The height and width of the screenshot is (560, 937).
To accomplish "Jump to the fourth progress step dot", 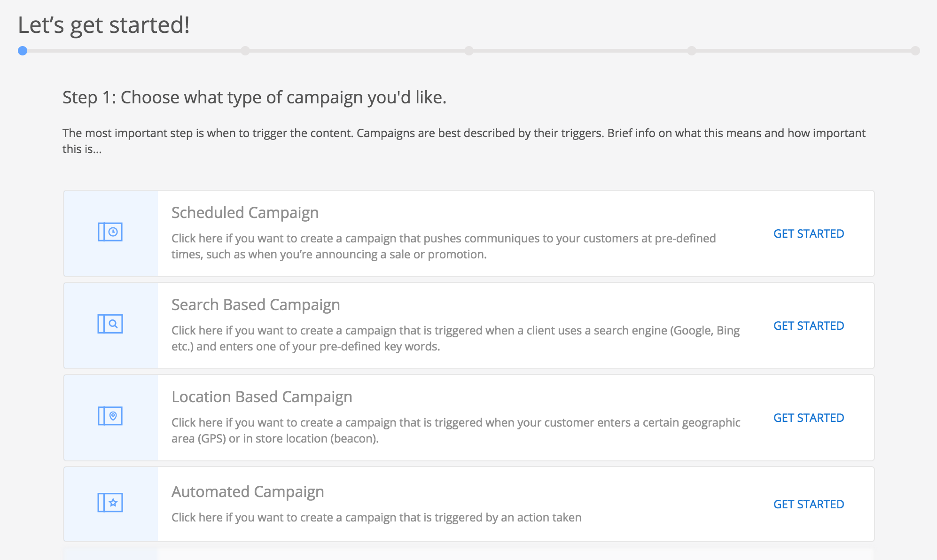I will (x=692, y=51).
